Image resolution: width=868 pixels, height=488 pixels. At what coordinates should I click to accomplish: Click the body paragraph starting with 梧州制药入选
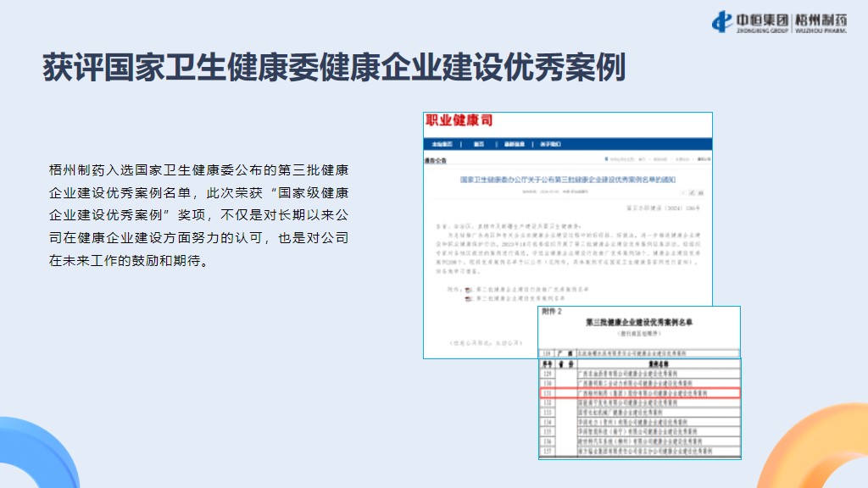[198, 214]
